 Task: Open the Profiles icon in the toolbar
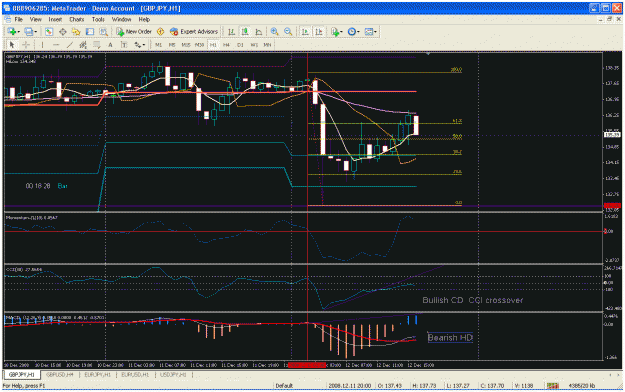click(28, 32)
